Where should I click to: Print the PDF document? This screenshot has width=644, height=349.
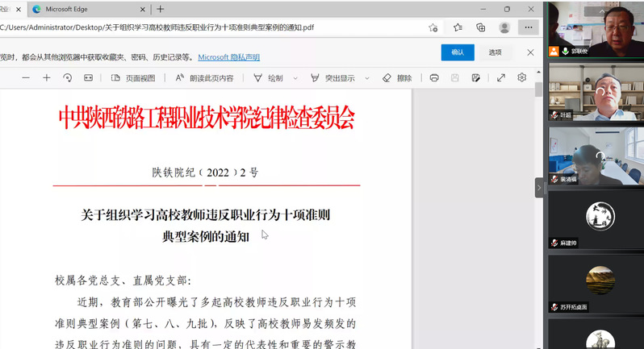pyautogui.click(x=434, y=78)
